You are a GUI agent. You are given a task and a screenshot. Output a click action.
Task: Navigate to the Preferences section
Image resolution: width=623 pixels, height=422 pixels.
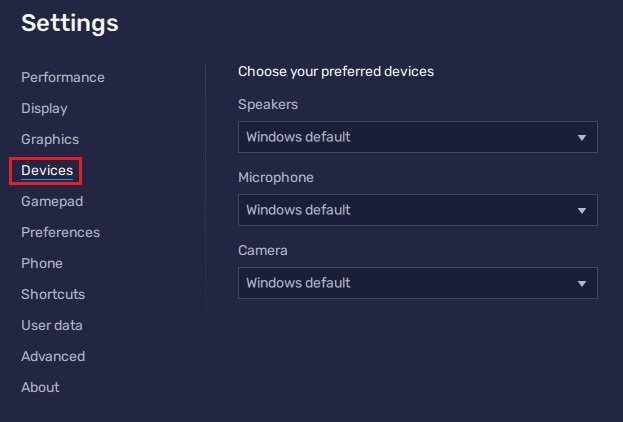pyautogui.click(x=60, y=232)
